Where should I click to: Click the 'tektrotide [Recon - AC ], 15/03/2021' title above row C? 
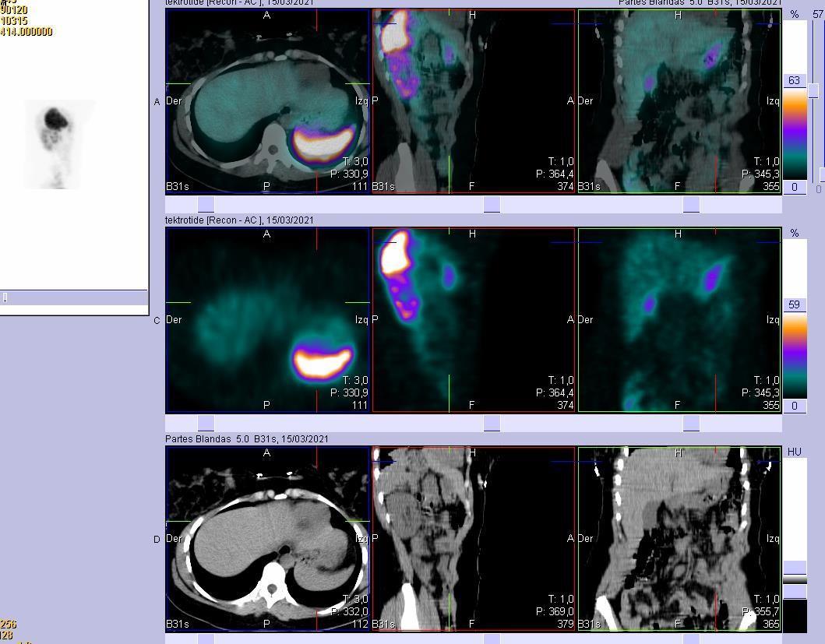tap(239, 220)
